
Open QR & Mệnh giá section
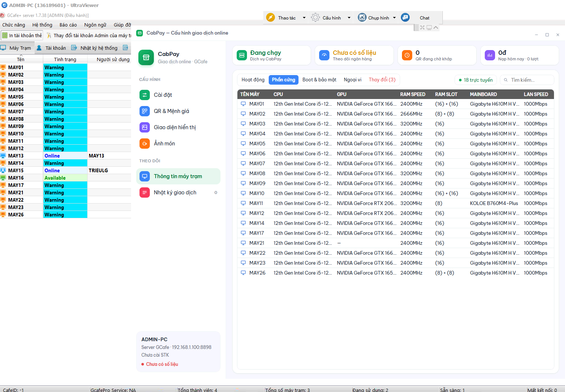click(178, 111)
